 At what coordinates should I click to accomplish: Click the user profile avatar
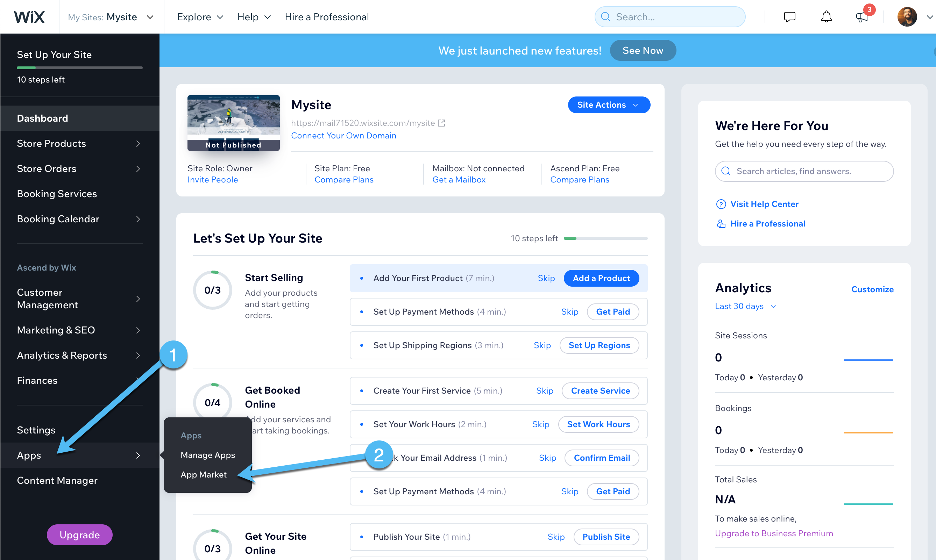(907, 17)
